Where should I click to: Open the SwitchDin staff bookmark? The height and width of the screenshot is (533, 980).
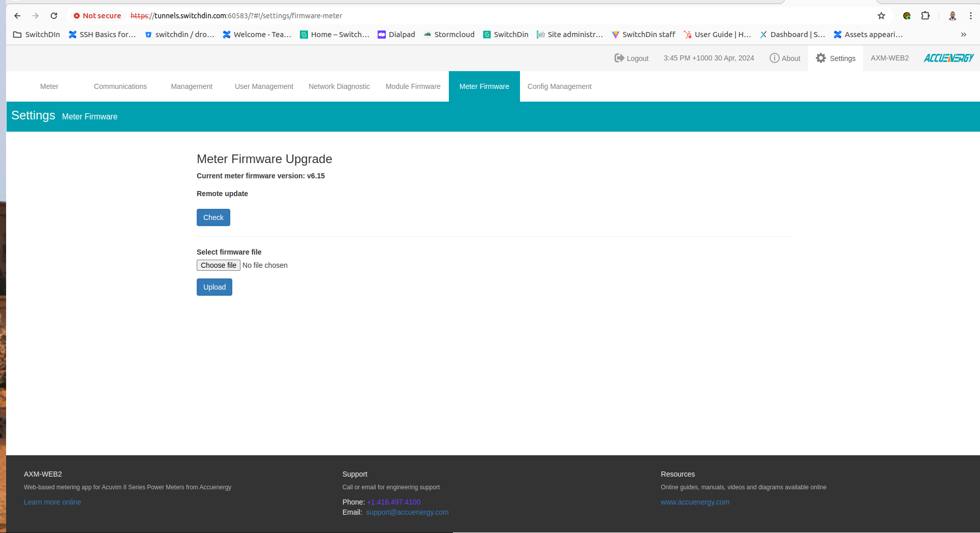tap(644, 35)
